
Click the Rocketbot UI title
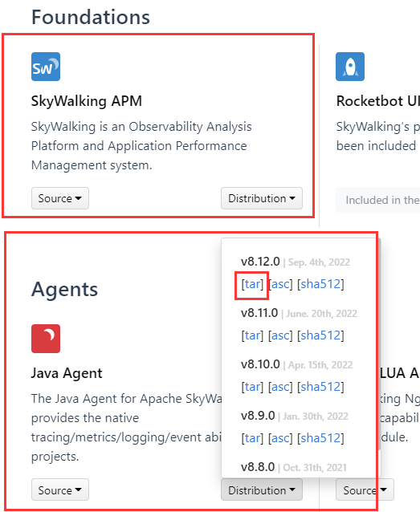pyautogui.click(x=378, y=101)
